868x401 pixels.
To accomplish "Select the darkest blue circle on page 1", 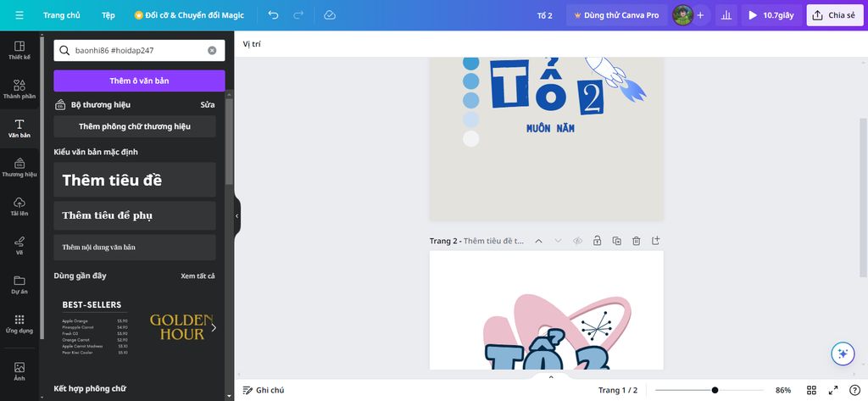I will [471, 63].
